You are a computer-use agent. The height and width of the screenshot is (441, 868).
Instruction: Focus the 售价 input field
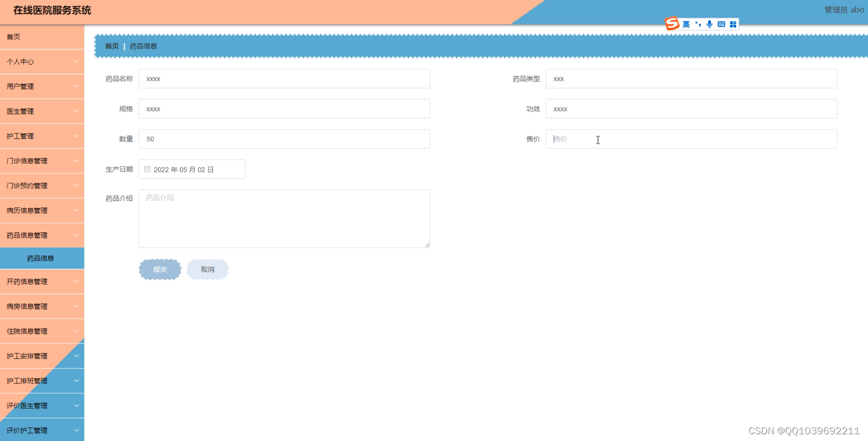pos(691,139)
